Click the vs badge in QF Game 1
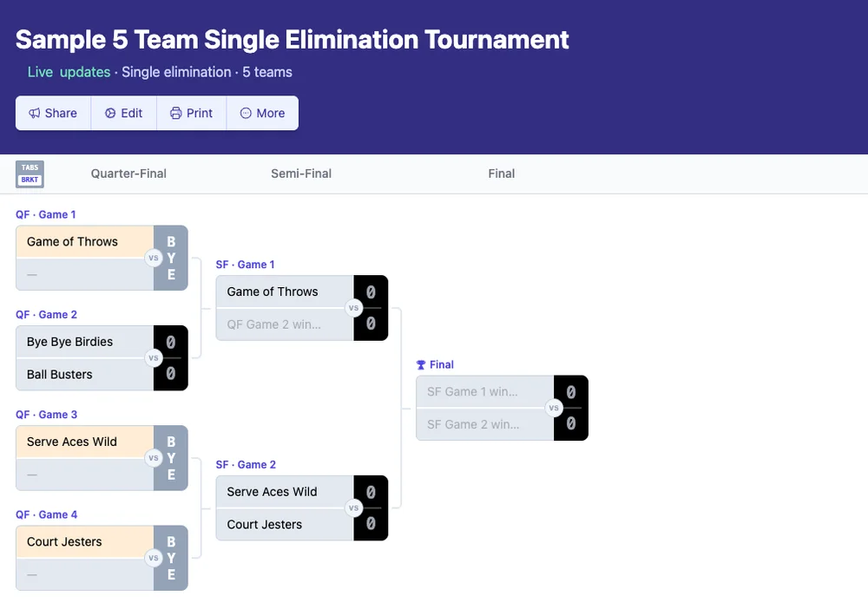Viewport: 868px width, 609px height. [x=154, y=258]
